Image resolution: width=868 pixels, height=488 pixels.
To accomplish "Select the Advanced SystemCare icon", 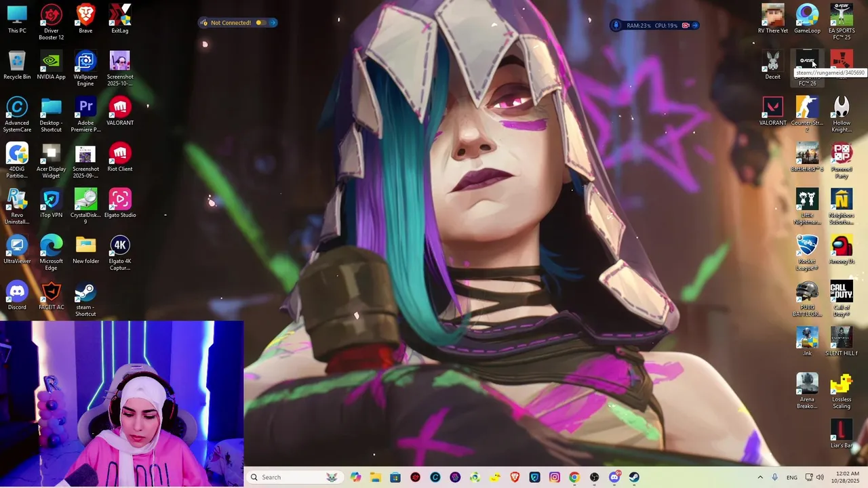I will [x=17, y=114].
